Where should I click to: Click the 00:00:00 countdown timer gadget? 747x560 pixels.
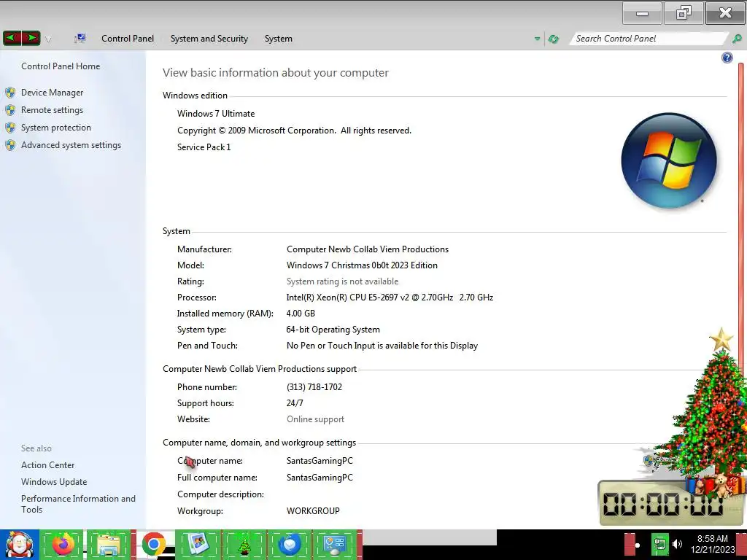(x=663, y=504)
